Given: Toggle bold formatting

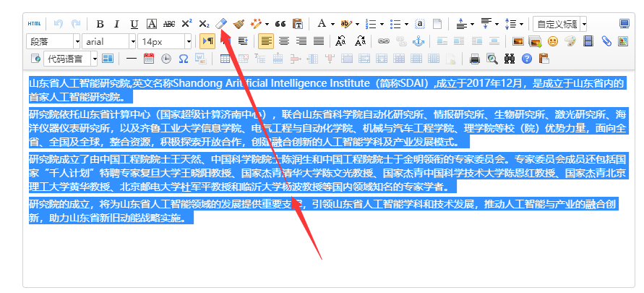Looking at the screenshot, I should click(100, 24).
